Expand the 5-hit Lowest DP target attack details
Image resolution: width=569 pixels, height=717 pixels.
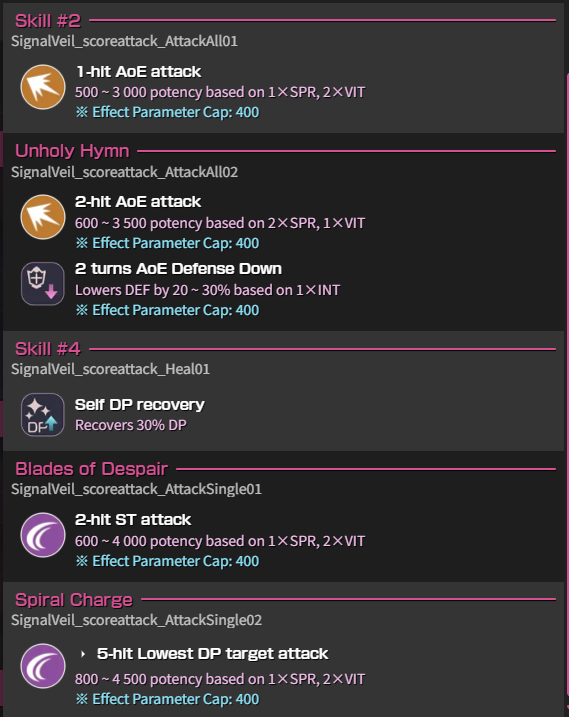pos(83,654)
